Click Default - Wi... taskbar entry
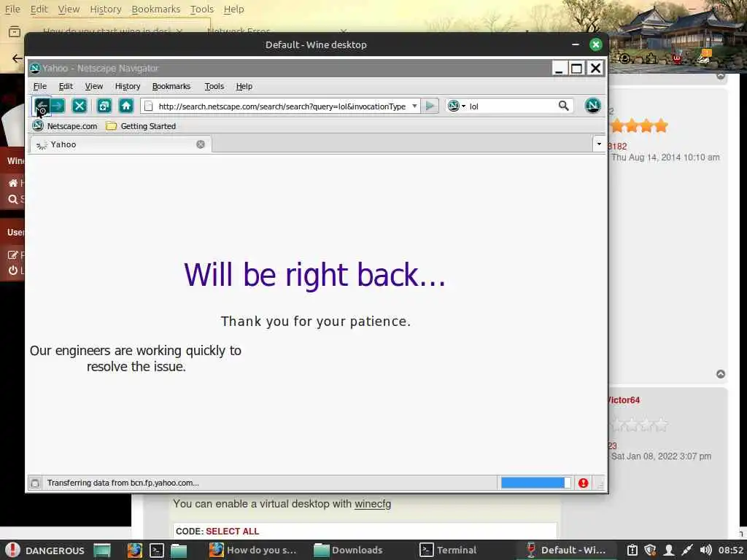This screenshot has height=560, width=747. tap(565, 550)
